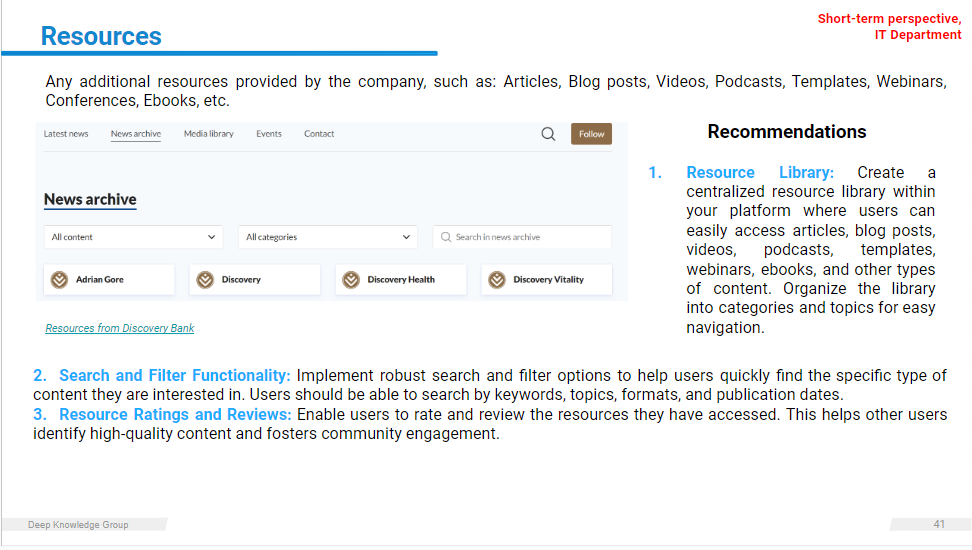Open the Media library tab

click(x=208, y=134)
